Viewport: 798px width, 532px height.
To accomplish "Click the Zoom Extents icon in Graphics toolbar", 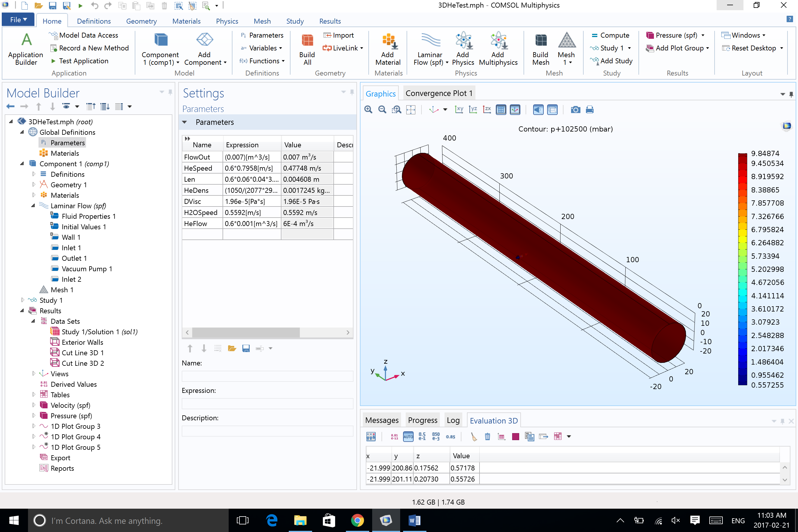I will coord(411,110).
